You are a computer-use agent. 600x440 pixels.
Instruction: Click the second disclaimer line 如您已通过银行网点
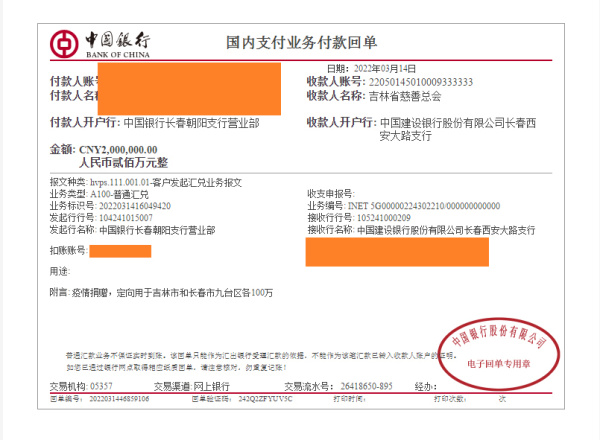176,368
